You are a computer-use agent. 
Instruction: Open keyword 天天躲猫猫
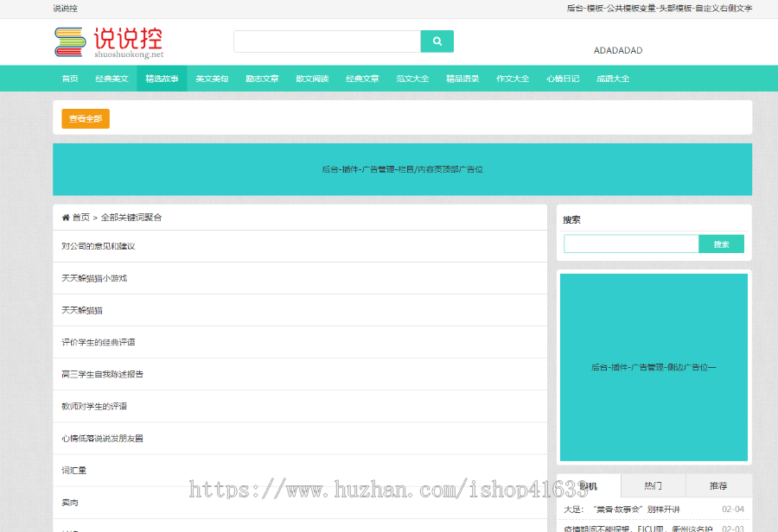click(82, 310)
